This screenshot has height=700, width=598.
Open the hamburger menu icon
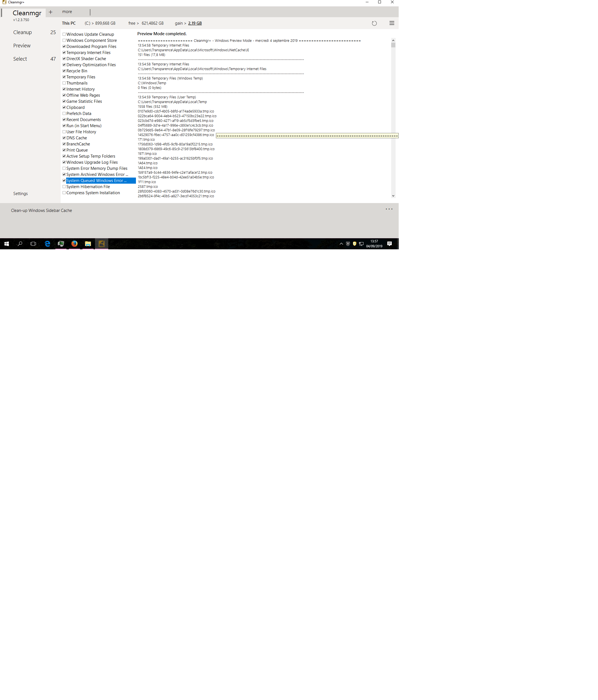392,23
